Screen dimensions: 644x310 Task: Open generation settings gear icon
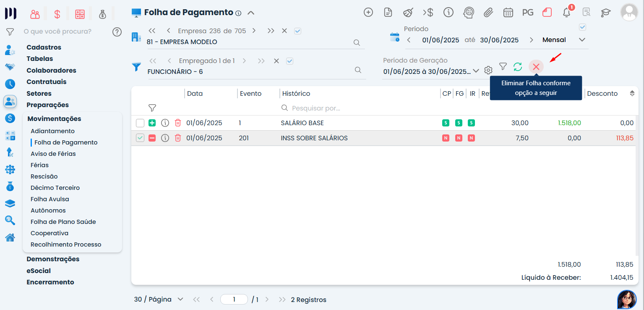click(488, 70)
